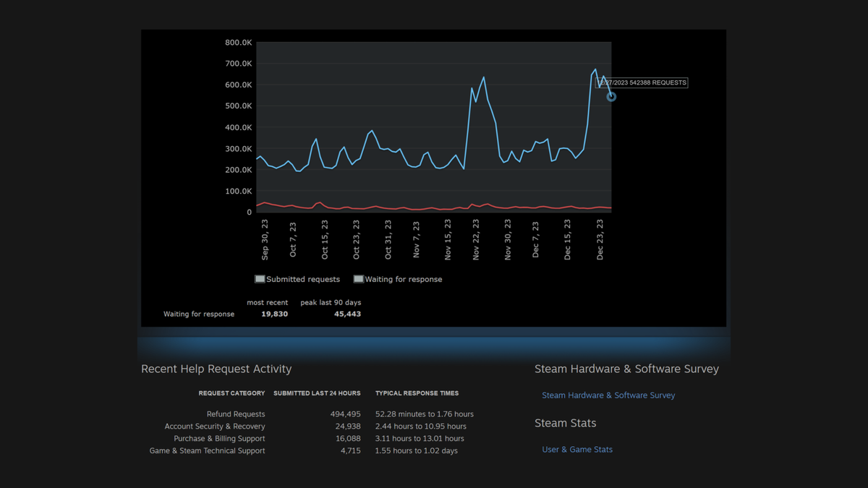
Task: Click the 3.11 hours to 13.01 hours text
Action: (420, 439)
